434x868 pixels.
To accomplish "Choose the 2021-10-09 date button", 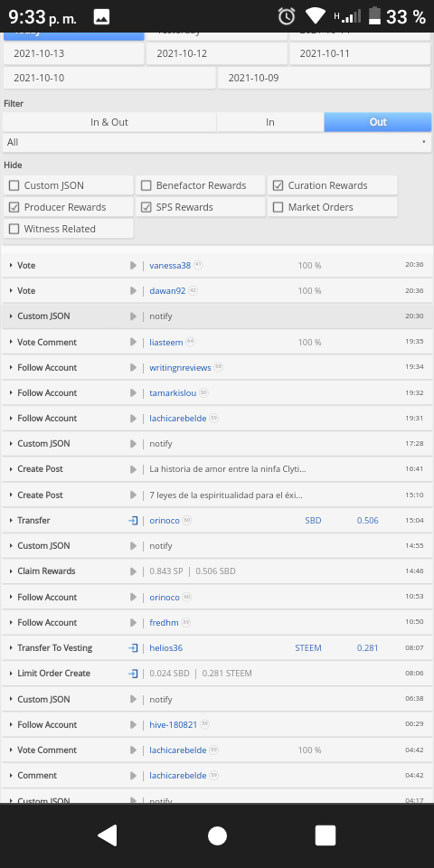I will 325,78.
